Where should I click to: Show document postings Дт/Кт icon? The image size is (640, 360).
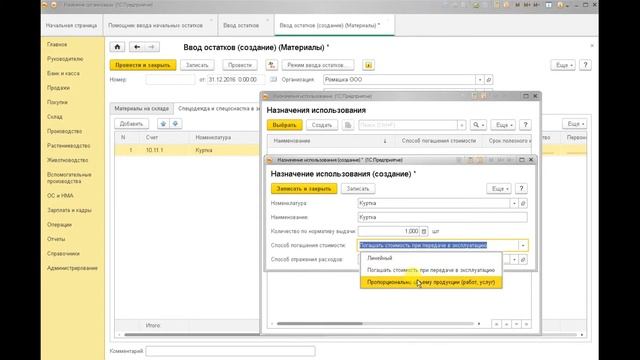(x=271, y=65)
